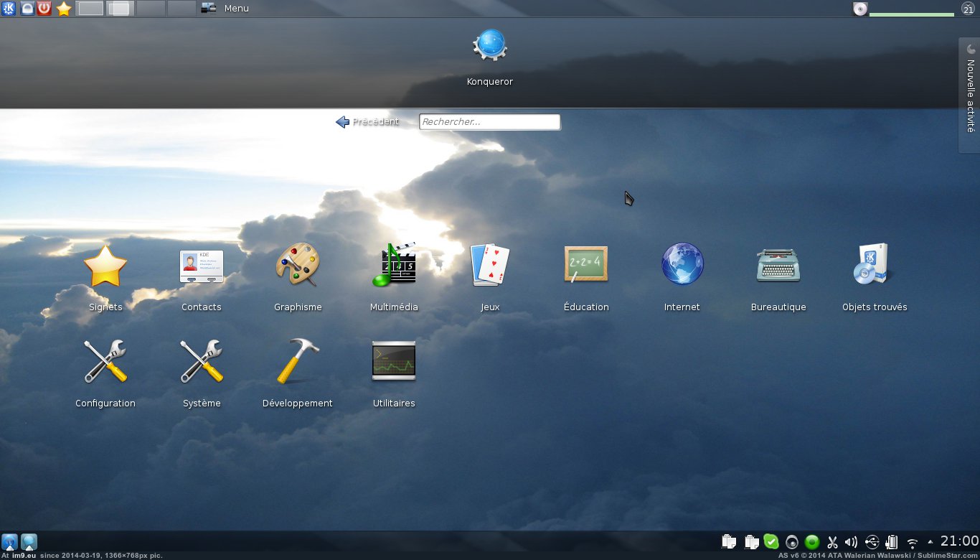
Task: Open the Multimédia category
Action: 393,266
